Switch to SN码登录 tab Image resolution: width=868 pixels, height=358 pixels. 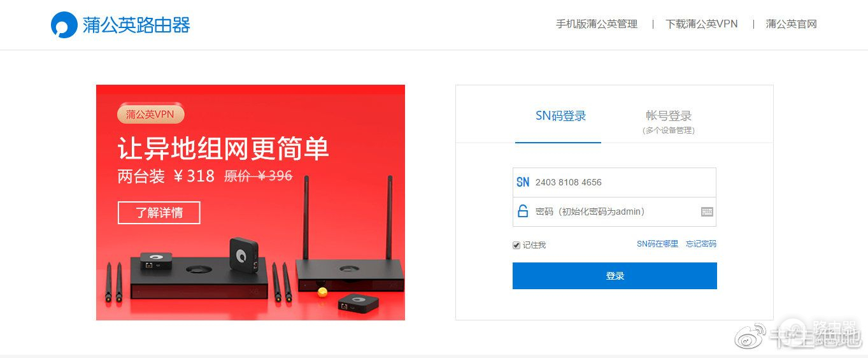pos(560,117)
